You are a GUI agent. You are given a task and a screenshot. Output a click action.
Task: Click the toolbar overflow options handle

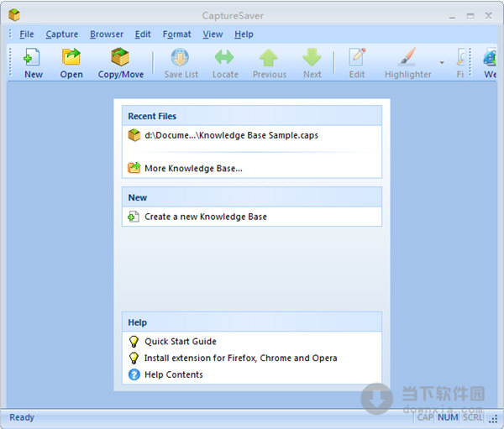pyautogui.click(x=470, y=62)
